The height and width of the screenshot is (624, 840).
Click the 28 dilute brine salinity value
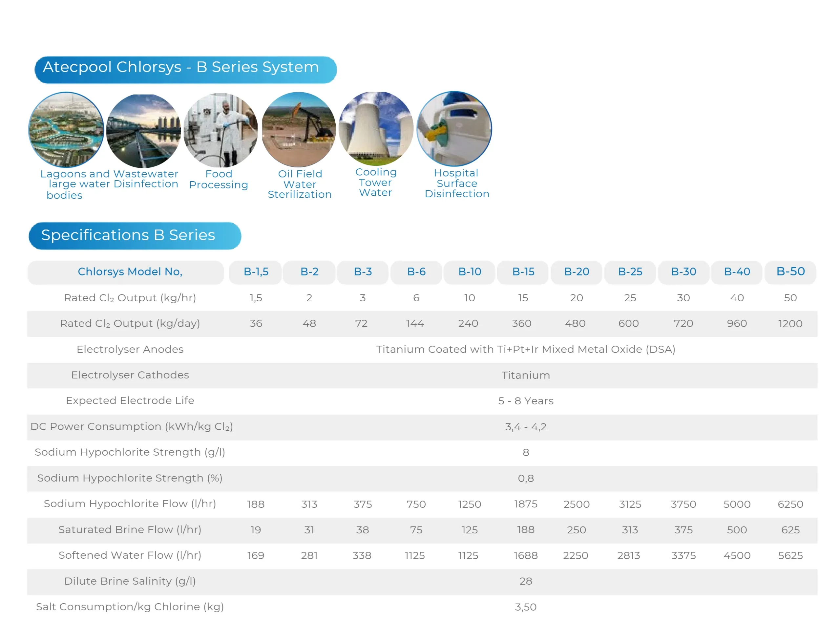click(x=526, y=581)
